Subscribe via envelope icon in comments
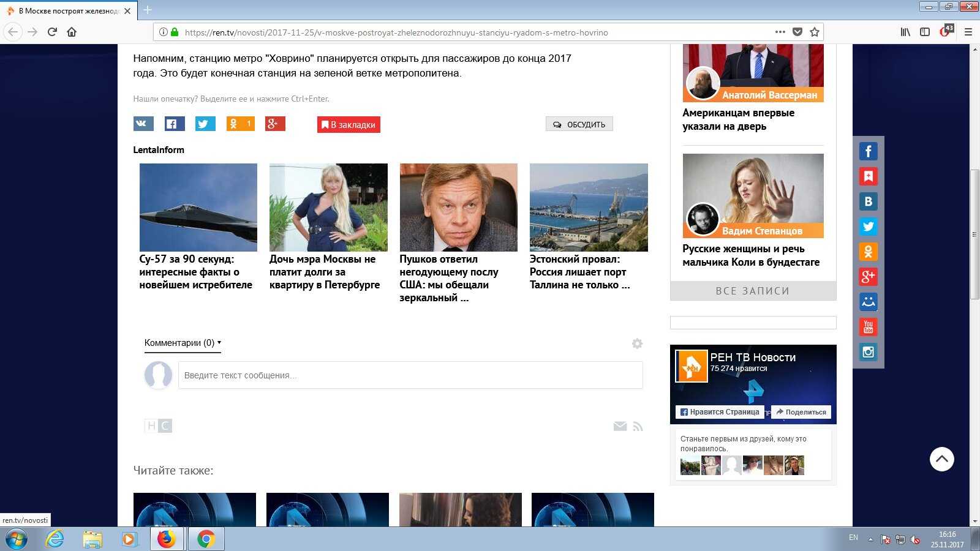980x551 pixels. (620, 426)
